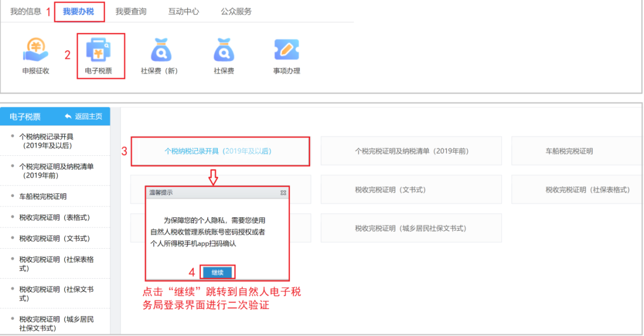Select sidebar item 税收完税证明（文书式）
This screenshot has height=336, width=644.
click(55, 238)
